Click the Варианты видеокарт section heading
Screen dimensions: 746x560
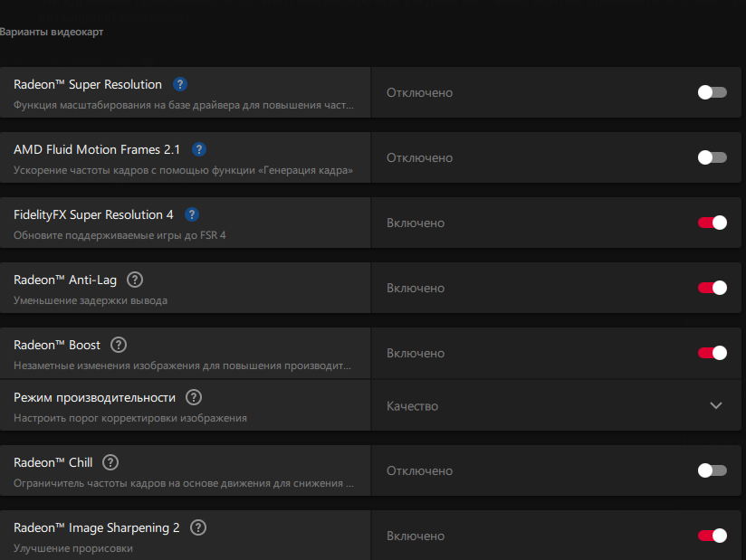point(53,33)
